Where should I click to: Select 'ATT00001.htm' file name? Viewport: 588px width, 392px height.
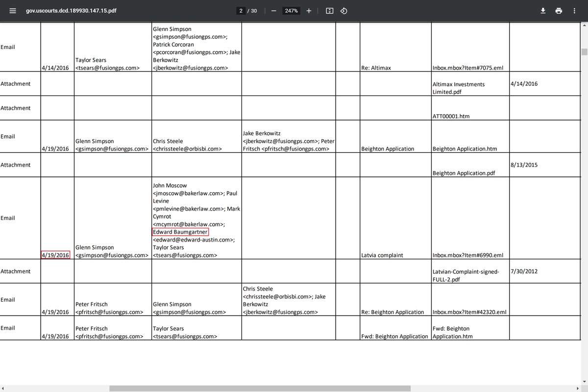coord(451,117)
